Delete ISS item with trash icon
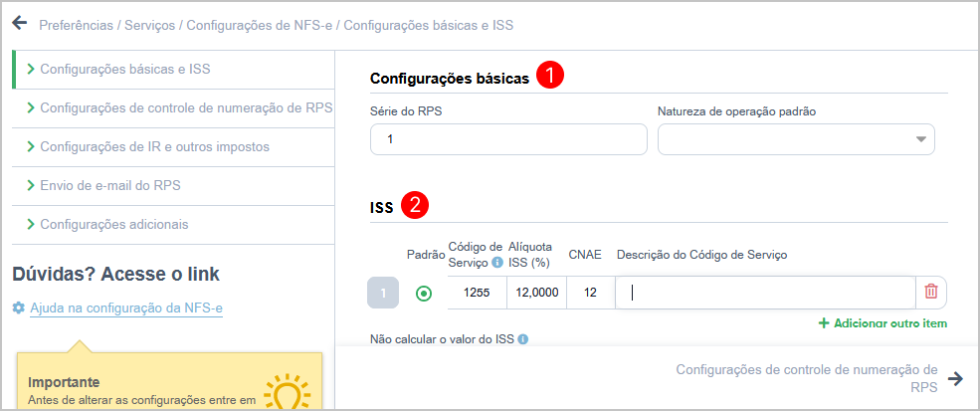 [x=930, y=293]
